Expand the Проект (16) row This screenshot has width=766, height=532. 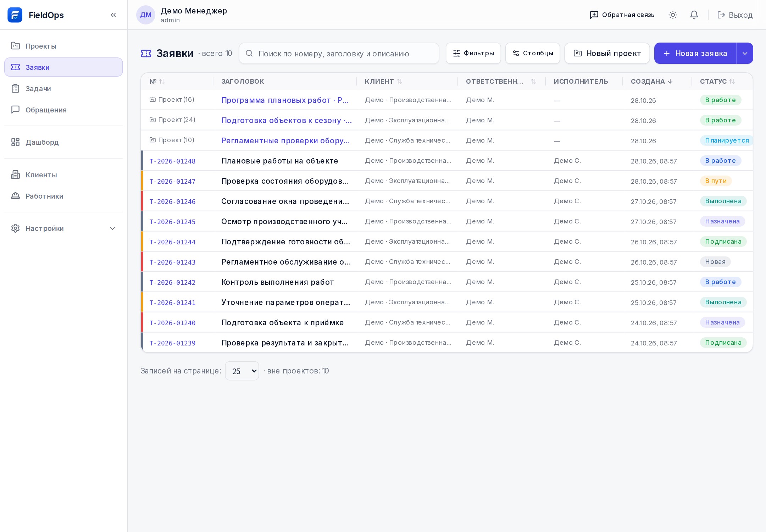pyautogui.click(x=172, y=100)
